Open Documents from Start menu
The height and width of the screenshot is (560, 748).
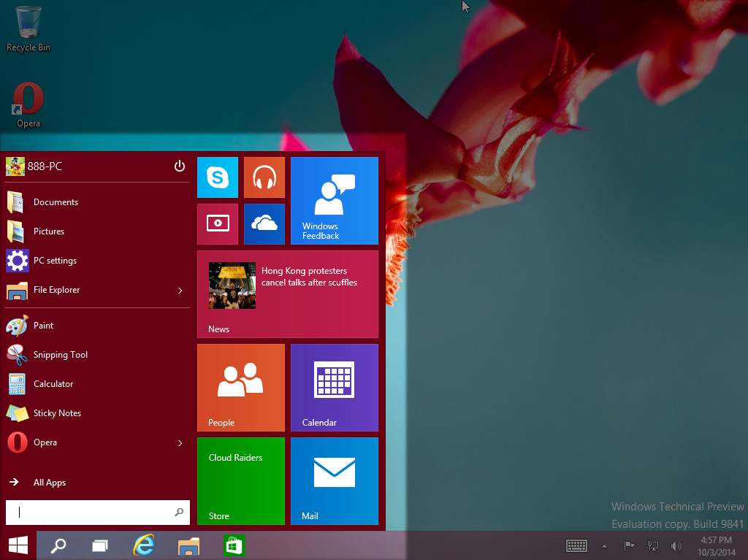click(97, 202)
